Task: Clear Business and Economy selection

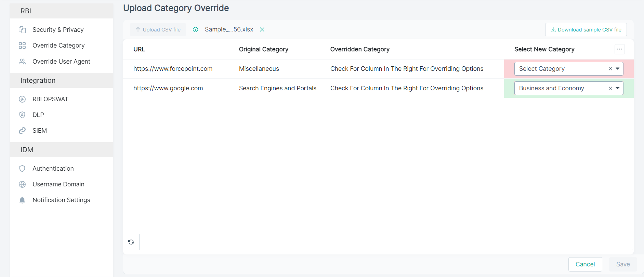Action: [610, 88]
